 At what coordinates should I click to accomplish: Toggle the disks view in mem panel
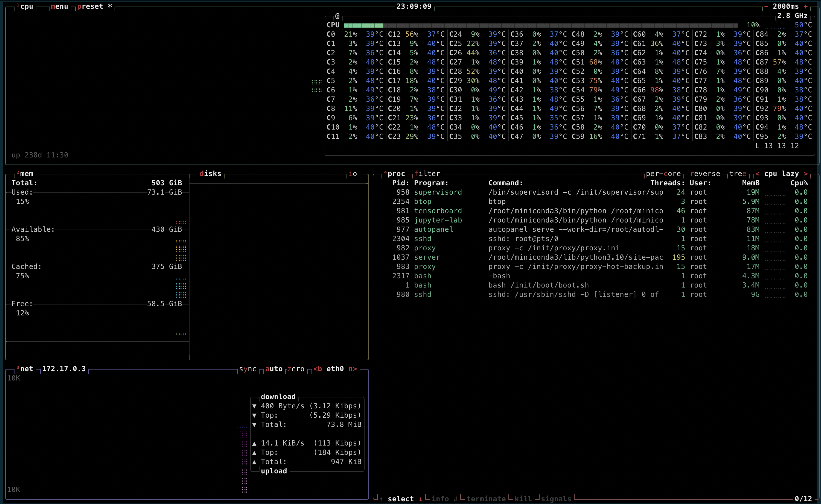(x=210, y=174)
